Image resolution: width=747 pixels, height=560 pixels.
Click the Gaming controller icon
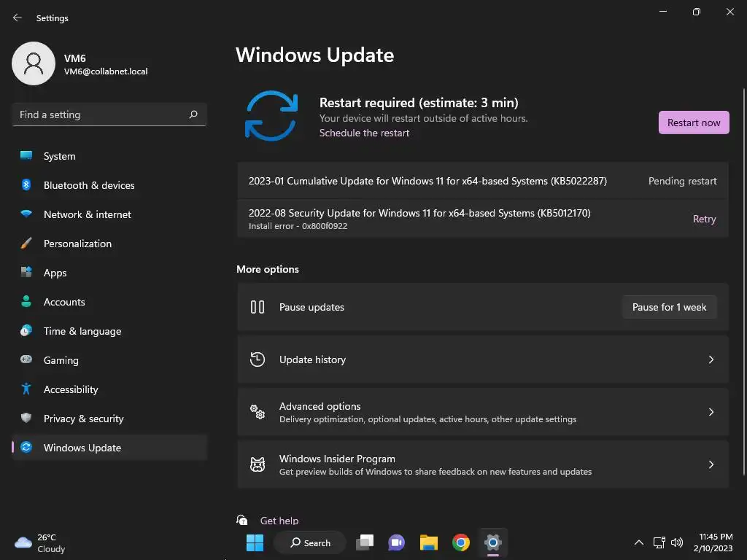coord(26,359)
